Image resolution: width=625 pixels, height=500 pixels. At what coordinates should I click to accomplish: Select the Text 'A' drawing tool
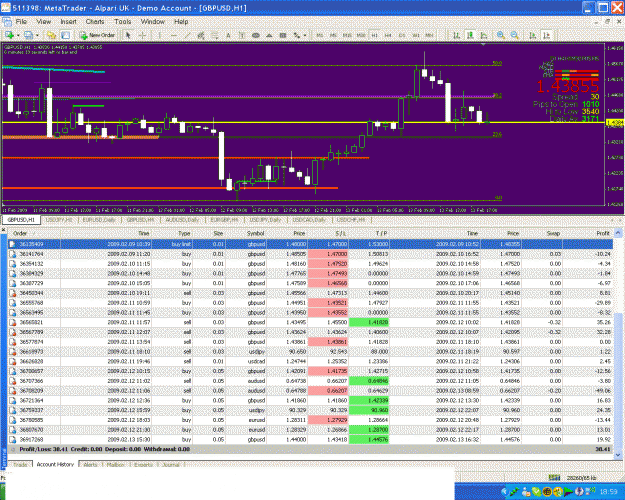(228, 35)
